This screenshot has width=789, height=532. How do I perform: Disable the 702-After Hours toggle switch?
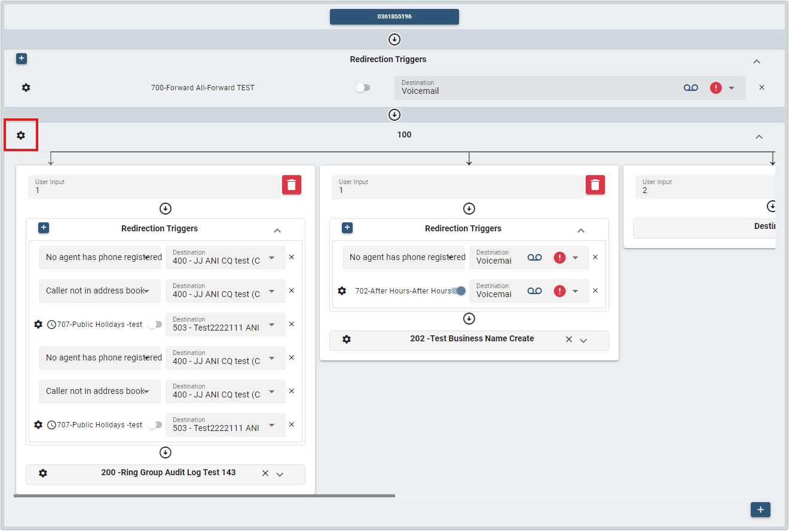(x=458, y=291)
